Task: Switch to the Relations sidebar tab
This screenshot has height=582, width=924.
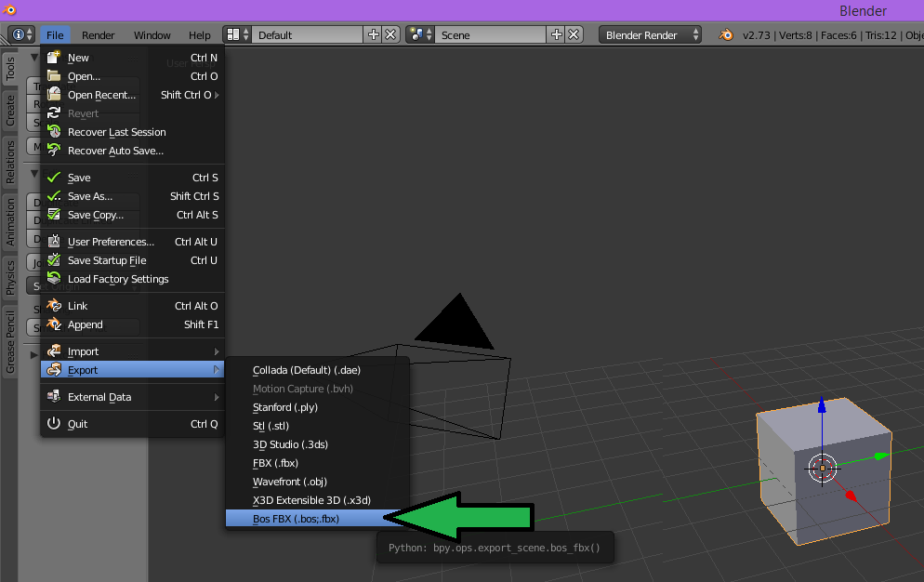Action: coord(10,162)
